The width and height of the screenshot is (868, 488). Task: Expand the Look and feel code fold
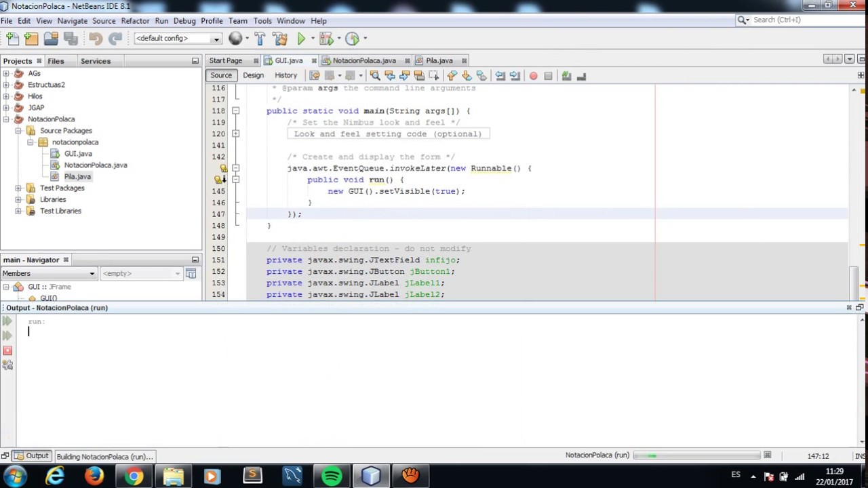(x=235, y=134)
